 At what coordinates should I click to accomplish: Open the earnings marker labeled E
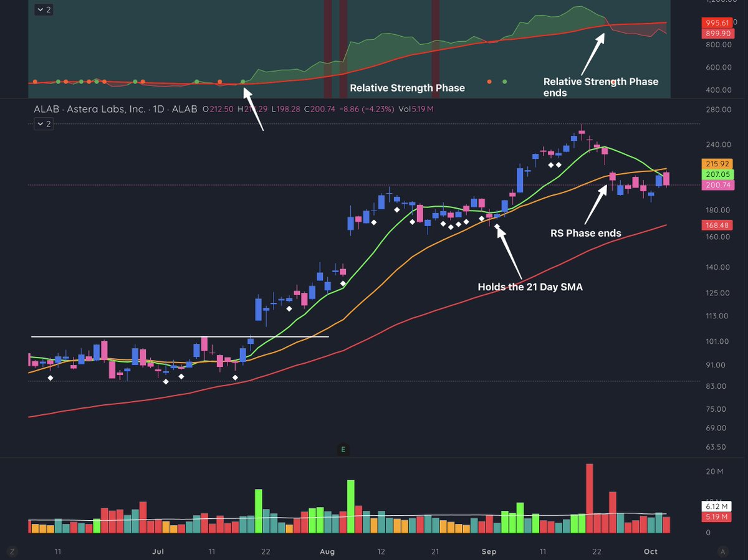[x=343, y=449]
